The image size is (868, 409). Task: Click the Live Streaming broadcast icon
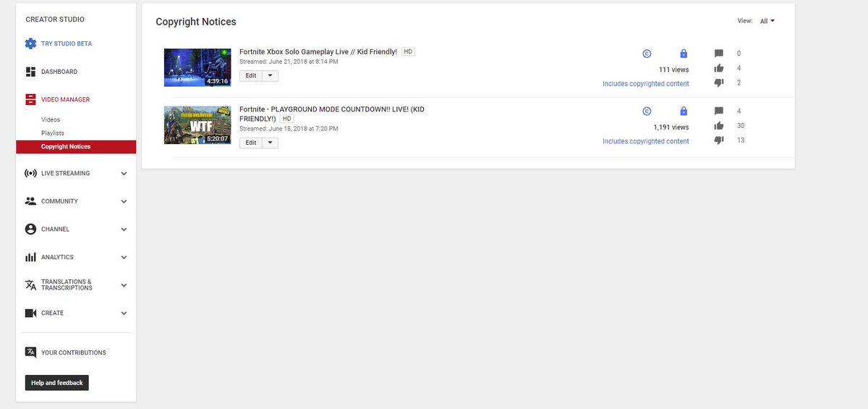30,174
